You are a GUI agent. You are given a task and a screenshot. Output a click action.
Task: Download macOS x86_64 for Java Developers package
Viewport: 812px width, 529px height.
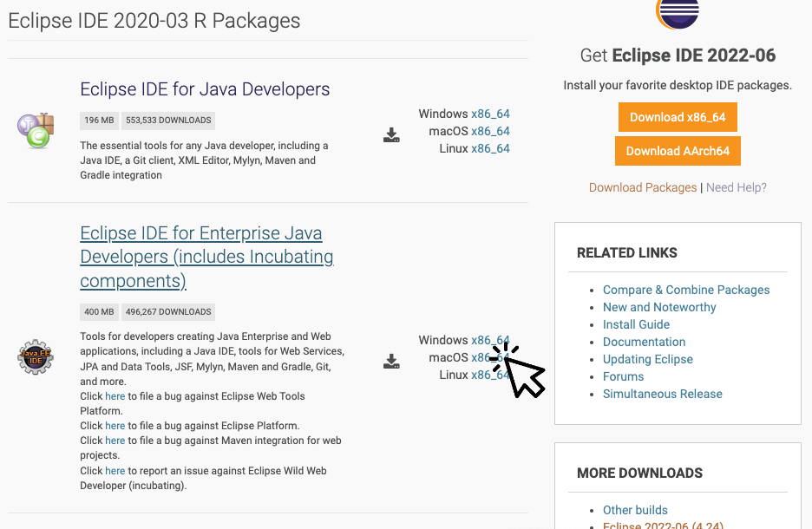tap(490, 131)
